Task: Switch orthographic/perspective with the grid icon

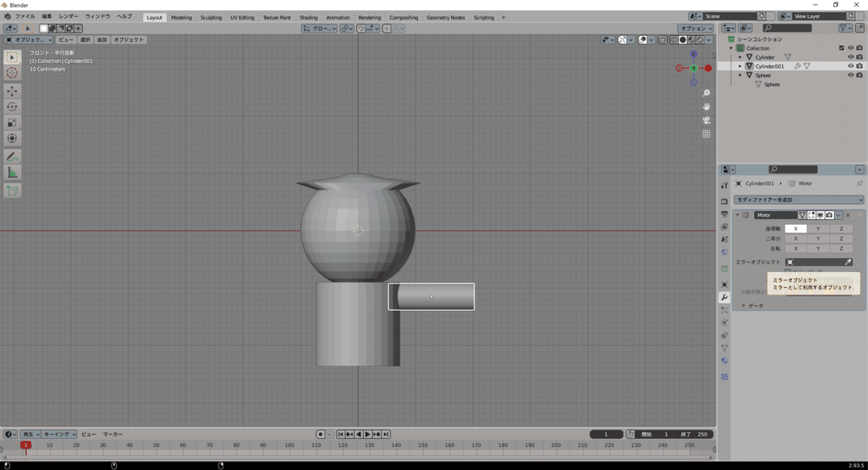Action: (x=706, y=134)
